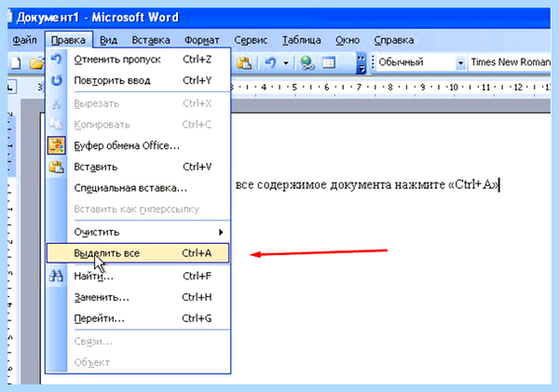This screenshot has width=559, height=392.
Task: Expand the toolbar options chevron
Action: coord(361,63)
